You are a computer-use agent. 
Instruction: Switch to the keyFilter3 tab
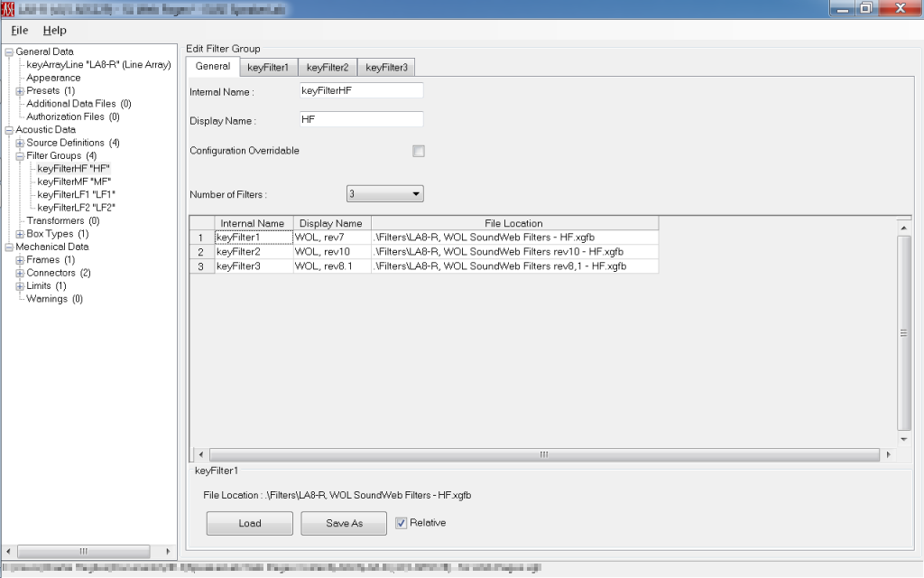[386, 67]
